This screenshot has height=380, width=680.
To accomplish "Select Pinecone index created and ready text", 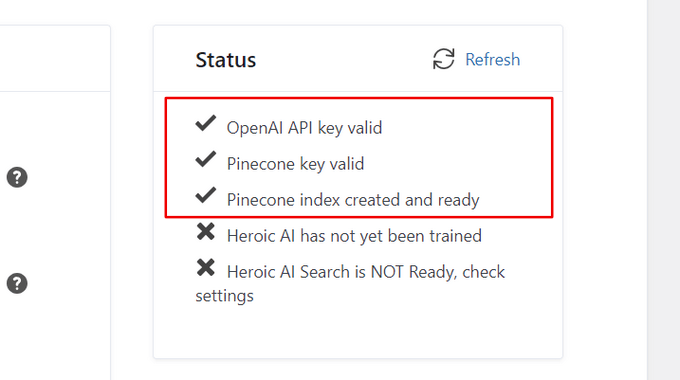I will coord(353,200).
